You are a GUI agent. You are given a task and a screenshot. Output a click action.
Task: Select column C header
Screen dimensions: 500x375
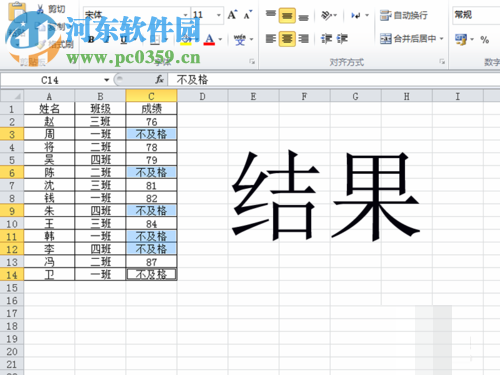pos(151,96)
